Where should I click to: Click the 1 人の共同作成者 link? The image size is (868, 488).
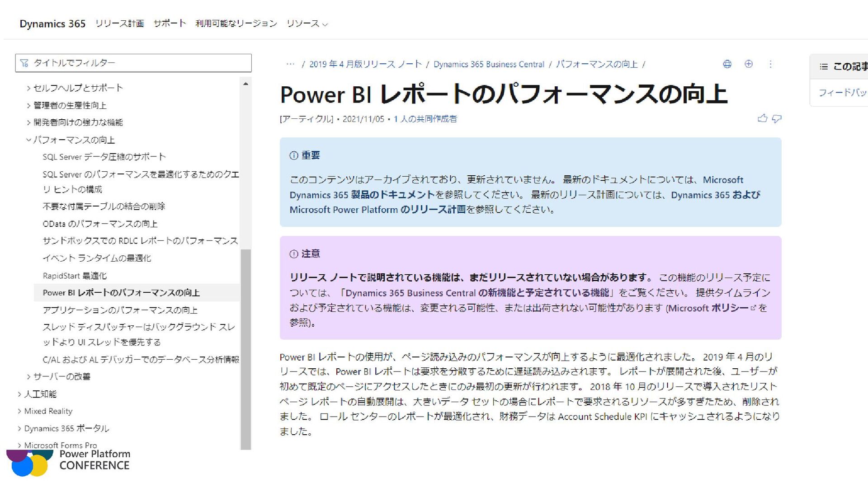425,119
